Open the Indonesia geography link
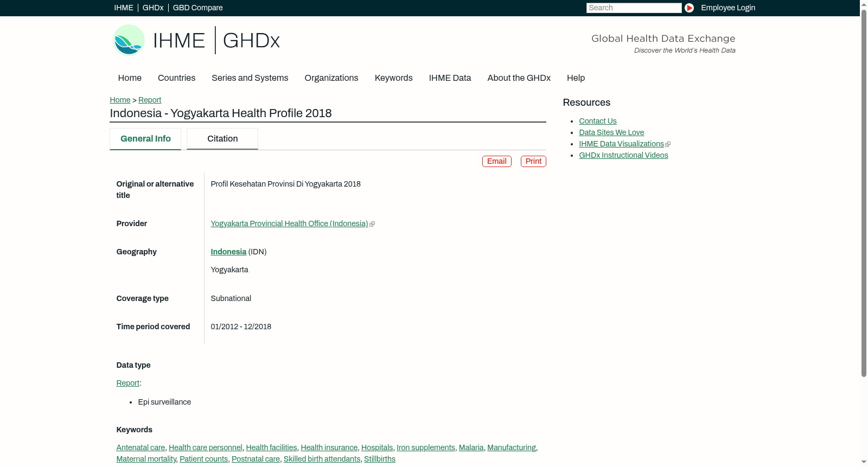Image resolution: width=868 pixels, height=467 pixels. pyautogui.click(x=228, y=252)
